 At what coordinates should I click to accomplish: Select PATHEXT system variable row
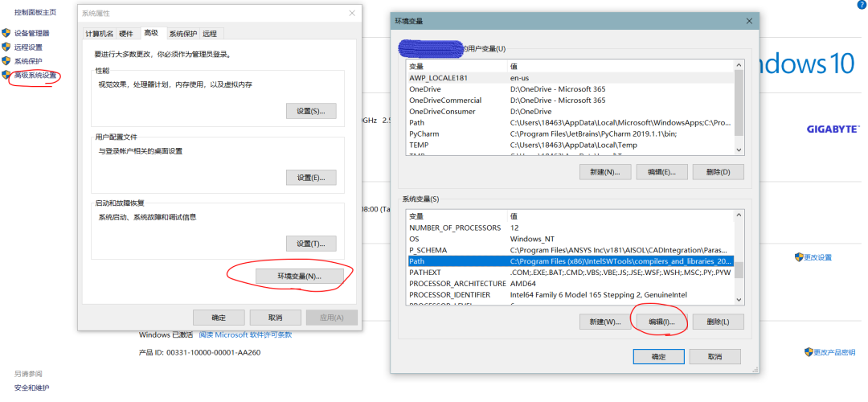pos(570,273)
